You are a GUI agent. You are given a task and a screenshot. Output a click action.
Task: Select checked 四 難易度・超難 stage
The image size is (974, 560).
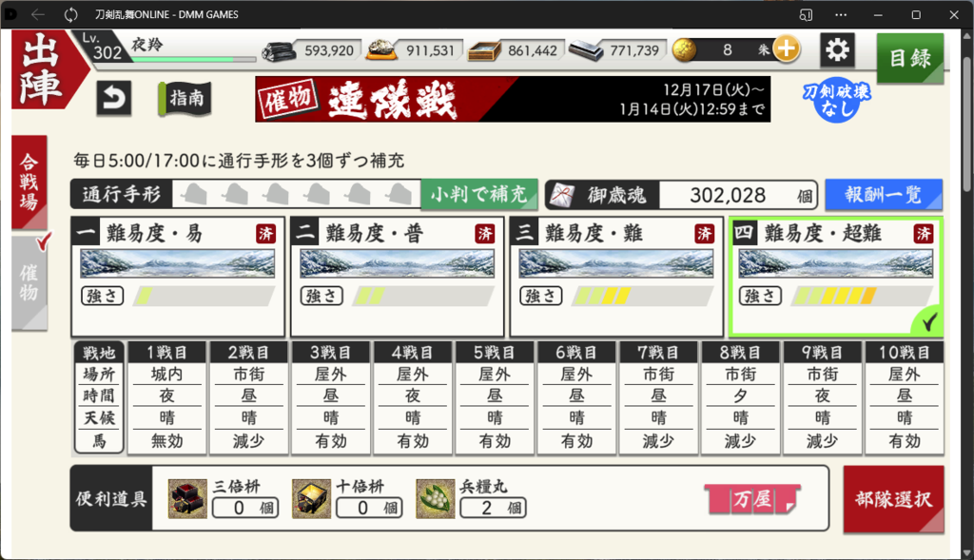click(836, 277)
